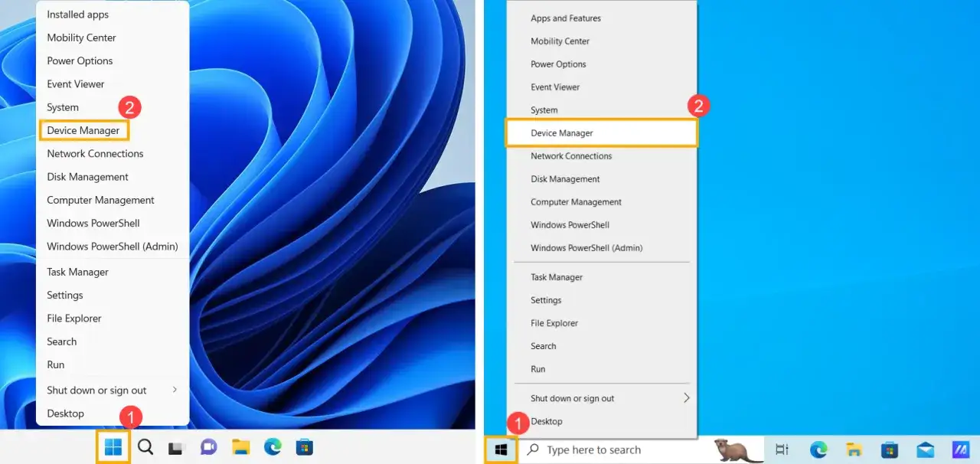Launch the Chat app on Windows 11 taskbar
Screen dimensions: 980x464
click(208, 447)
